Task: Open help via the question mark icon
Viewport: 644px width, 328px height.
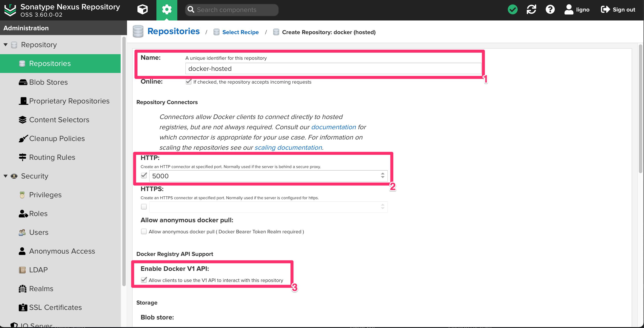Action: (x=550, y=10)
